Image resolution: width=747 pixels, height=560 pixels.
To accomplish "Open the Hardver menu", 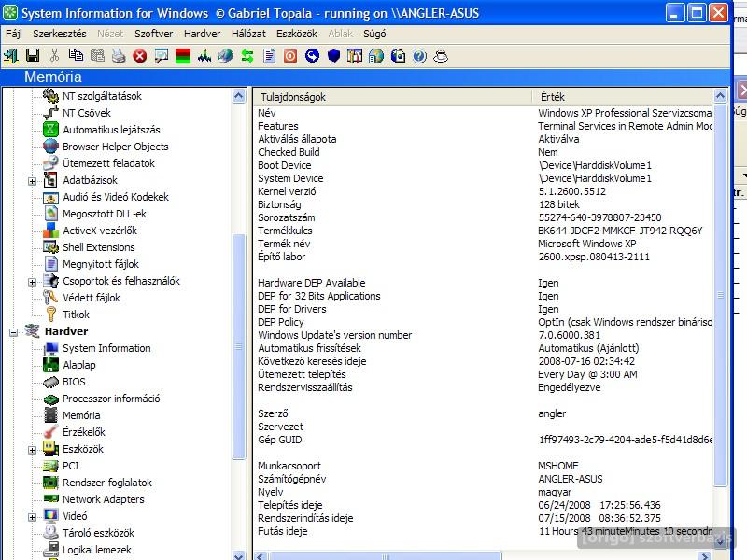I will coord(202,34).
